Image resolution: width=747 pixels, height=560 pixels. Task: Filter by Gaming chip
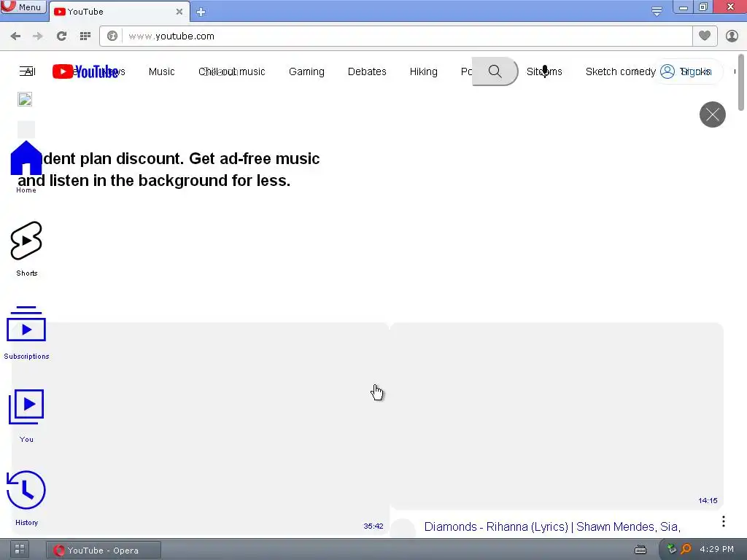306,71
